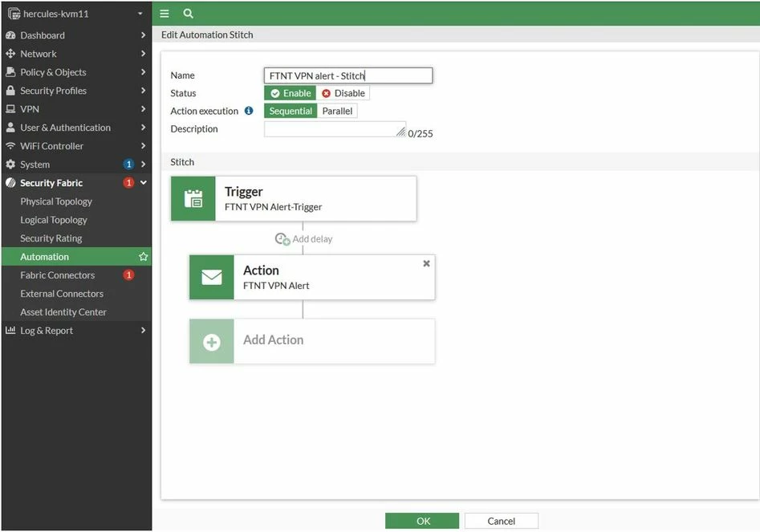The width and height of the screenshot is (760, 532).
Task: Cancel editing the automation stitch
Action: point(501,521)
